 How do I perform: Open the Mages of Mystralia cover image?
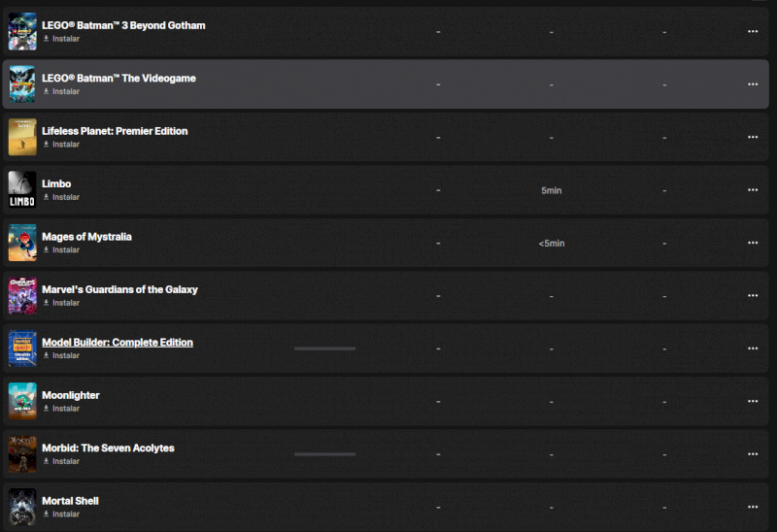(22, 242)
